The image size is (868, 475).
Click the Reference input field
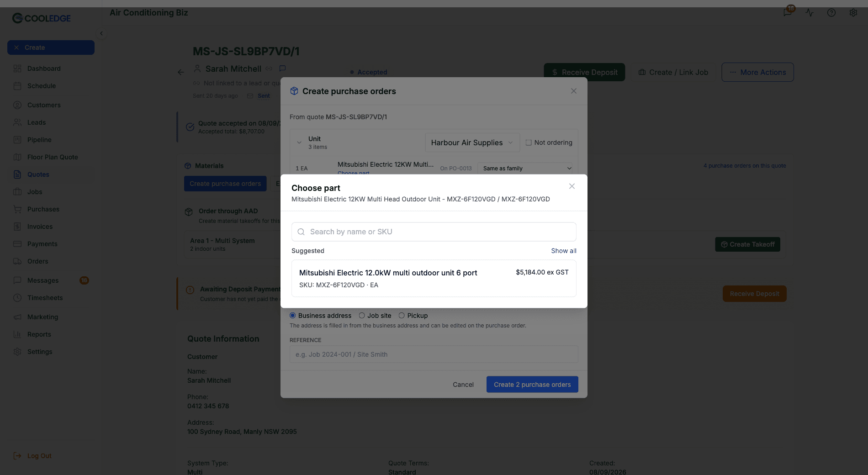pyautogui.click(x=434, y=354)
